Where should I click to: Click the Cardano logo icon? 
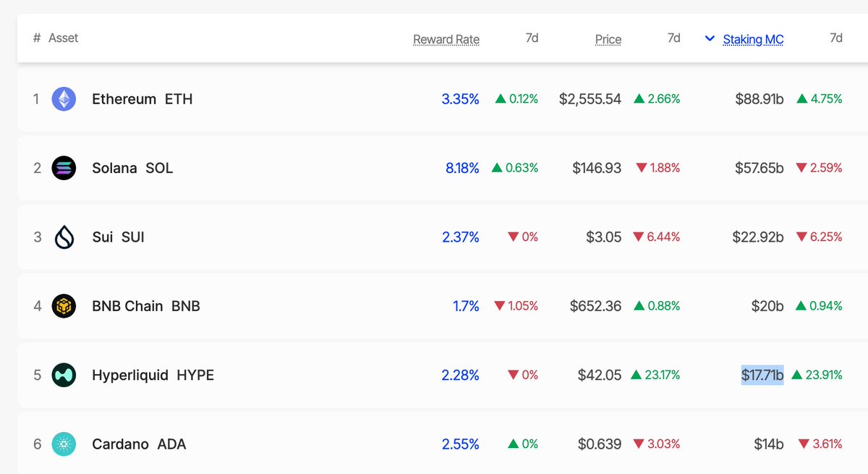(64, 444)
